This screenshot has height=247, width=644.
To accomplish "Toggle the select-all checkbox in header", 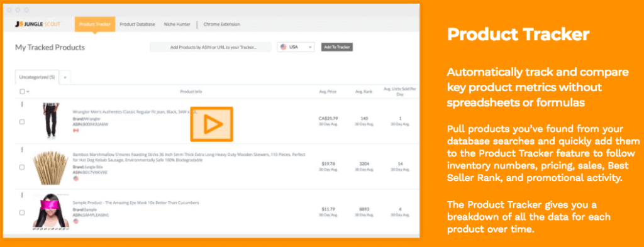I will [x=22, y=92].
